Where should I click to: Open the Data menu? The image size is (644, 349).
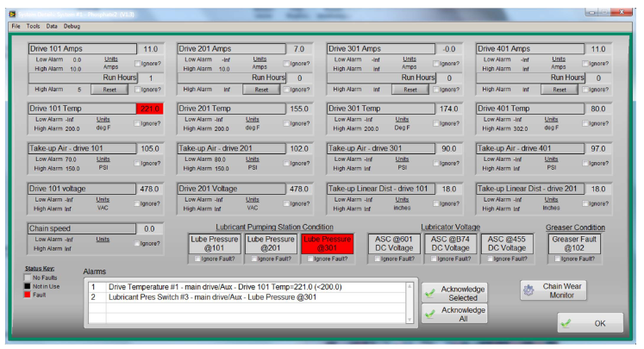(52, 26)
